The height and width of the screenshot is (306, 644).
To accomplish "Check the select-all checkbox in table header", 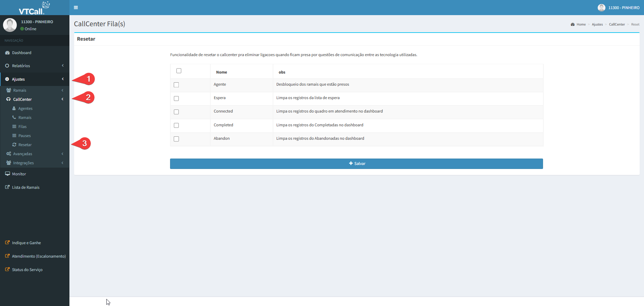I will [179, 71].
